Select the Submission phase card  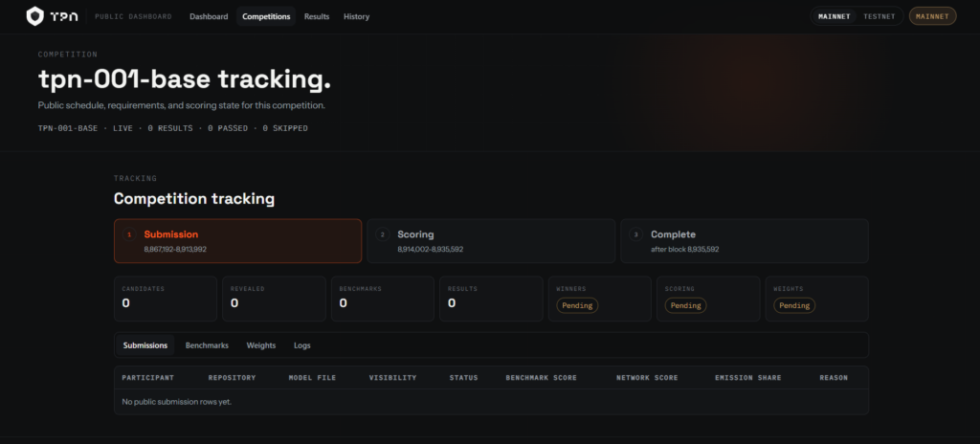click(x=237, y=241)
